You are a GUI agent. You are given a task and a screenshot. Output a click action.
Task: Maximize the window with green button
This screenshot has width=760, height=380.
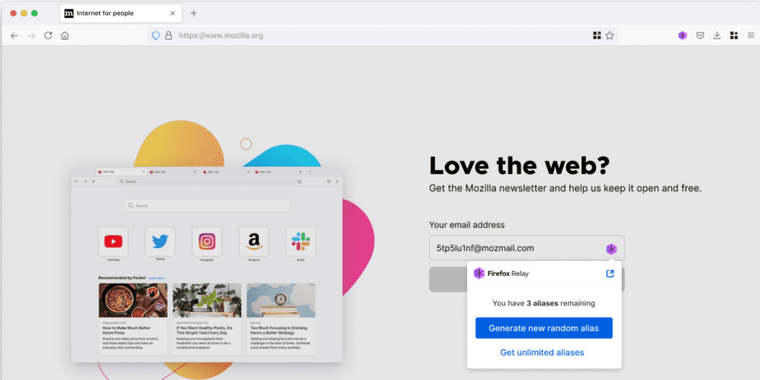click(x=34, y=13)
